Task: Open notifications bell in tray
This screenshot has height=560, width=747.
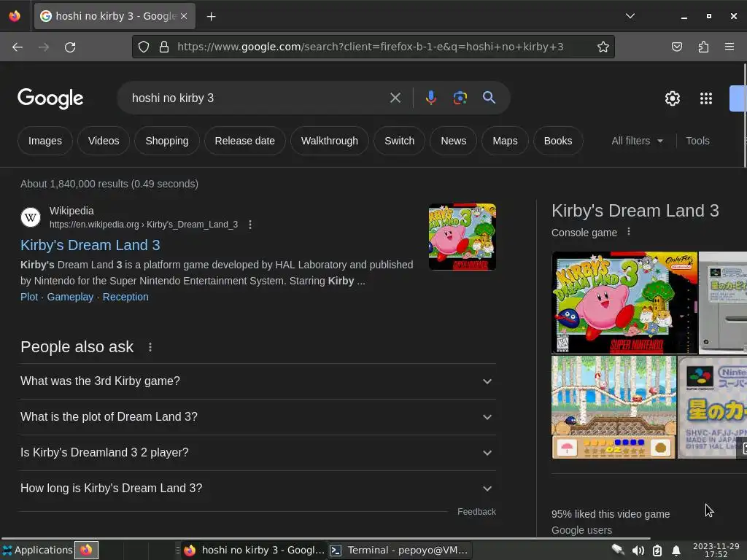Action: (676, 551)
